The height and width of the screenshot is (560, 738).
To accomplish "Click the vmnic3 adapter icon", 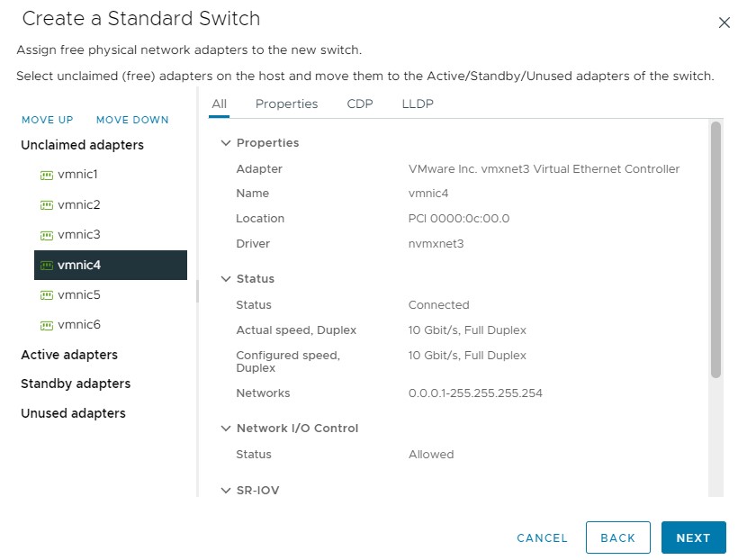I will (x=47, y=235).
